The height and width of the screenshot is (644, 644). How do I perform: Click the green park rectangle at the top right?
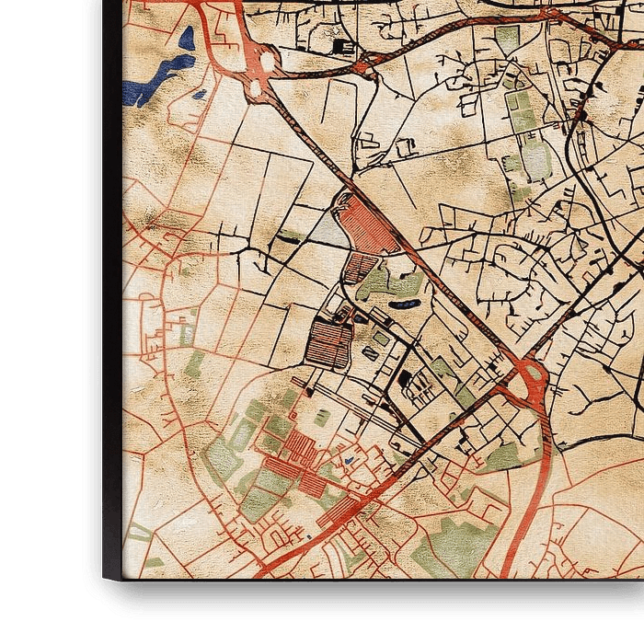(x=507, y=38)
